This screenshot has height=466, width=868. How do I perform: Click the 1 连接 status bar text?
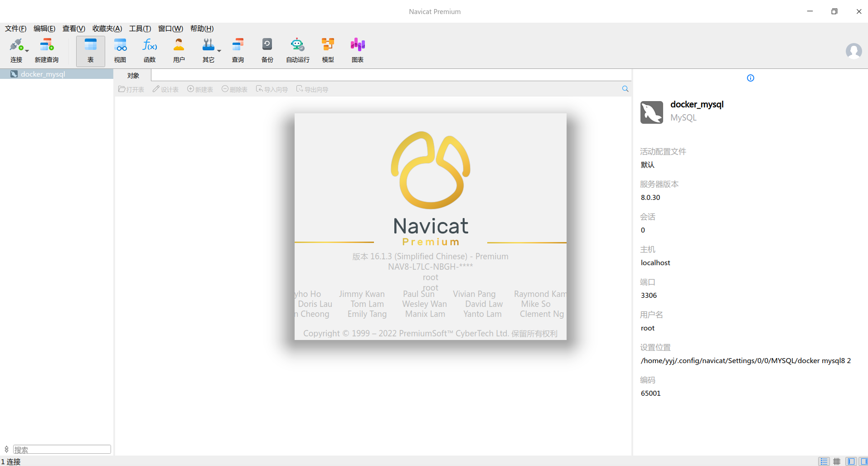[x=11, y=461]
